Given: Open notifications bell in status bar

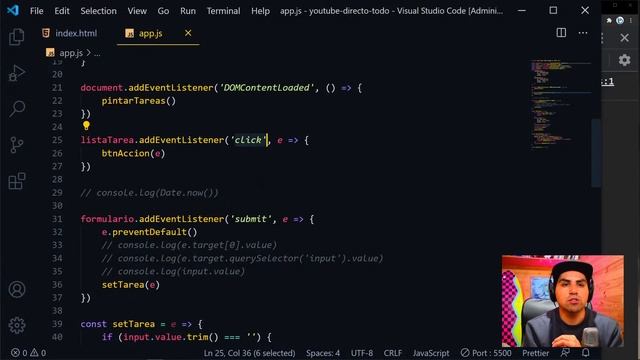Looking at the screenshot, I should 586,353.
